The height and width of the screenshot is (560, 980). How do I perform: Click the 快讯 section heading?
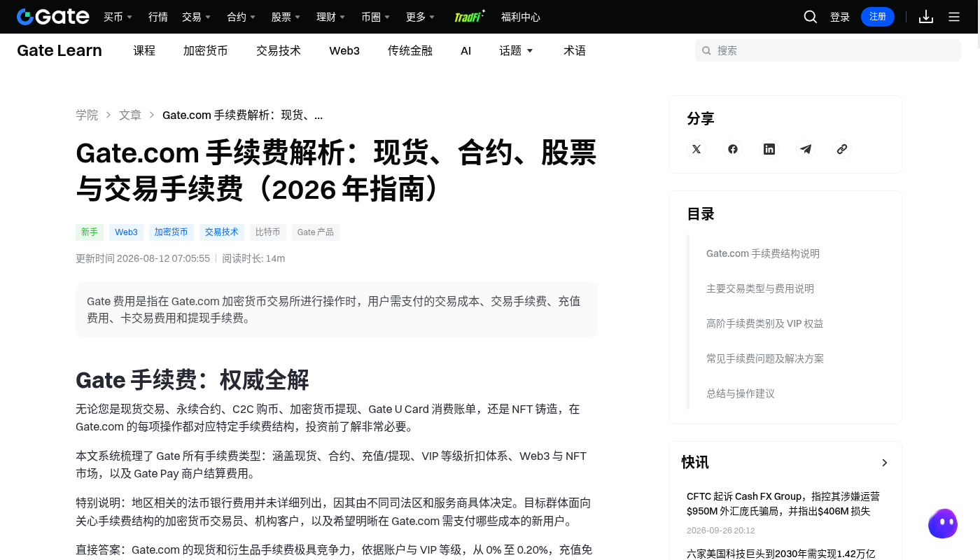pos(695,462)
